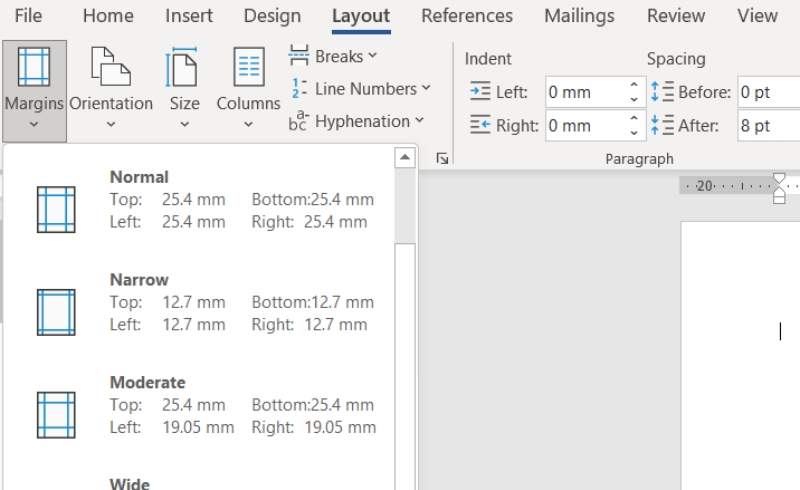Screen dimensions: 800x490
Task: Choose the Wide margins option
Action: point(130,483)
